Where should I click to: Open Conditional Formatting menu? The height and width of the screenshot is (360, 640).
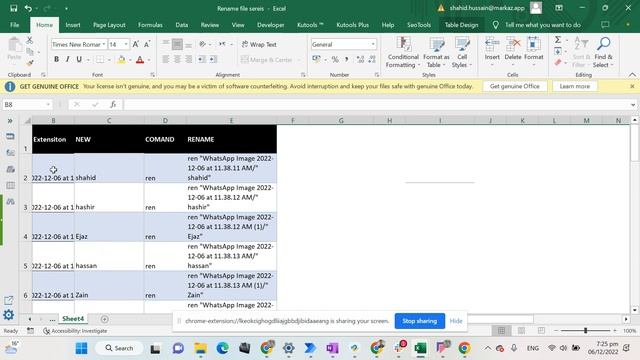403,52
